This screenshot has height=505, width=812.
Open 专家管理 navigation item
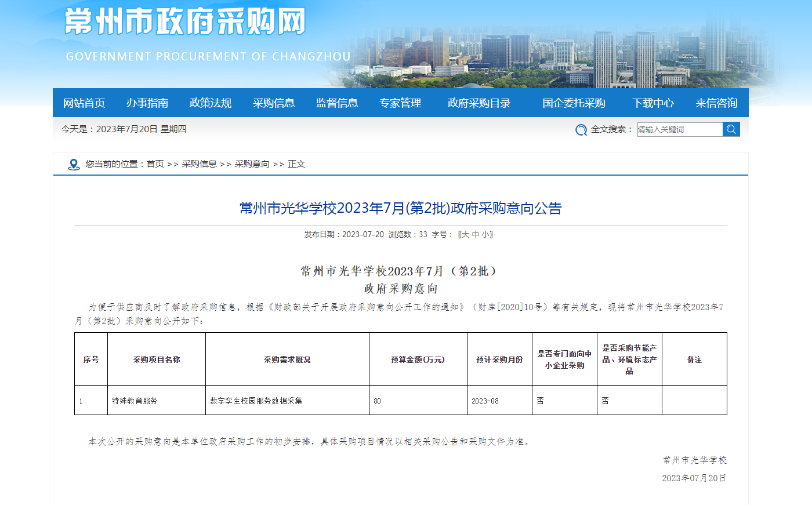pos(400,103)
